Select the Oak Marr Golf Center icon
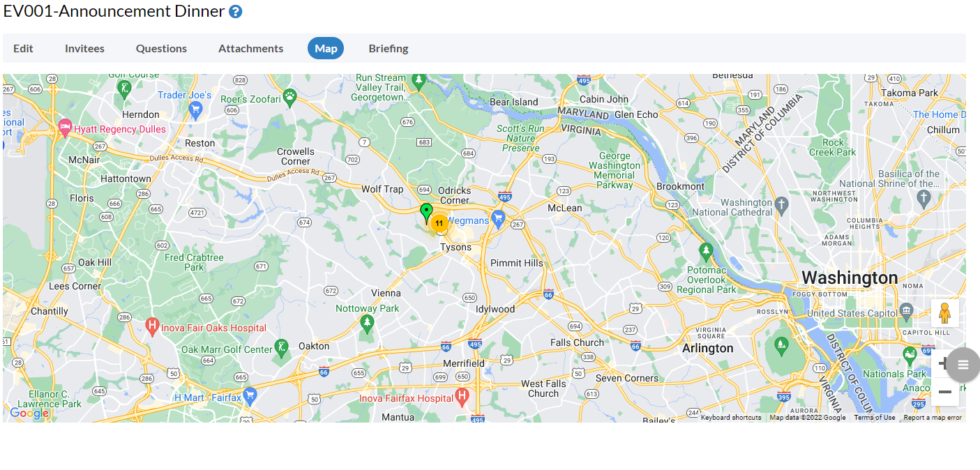 pos(281,347)
